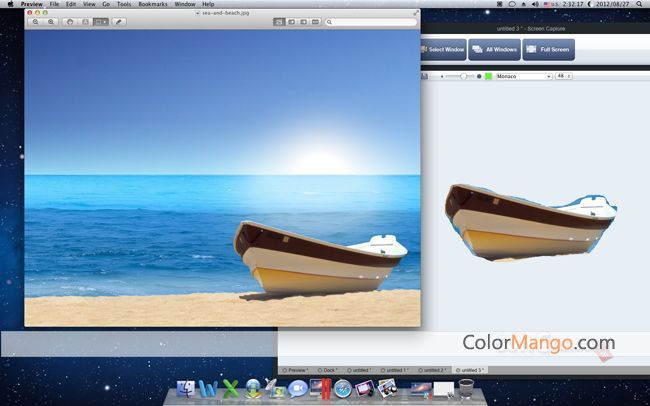
Task: Switch Preview to content-only view mode
Action: point(279,22)
